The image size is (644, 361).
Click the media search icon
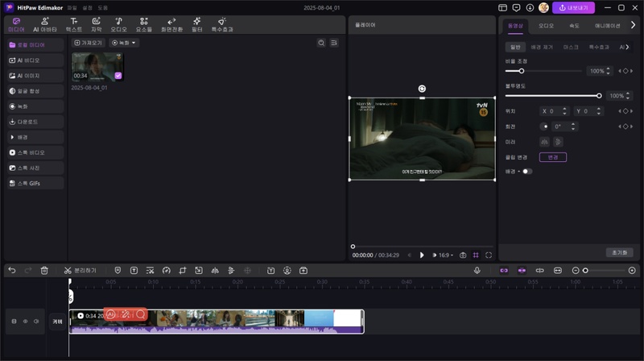click(x=321, y=43)
